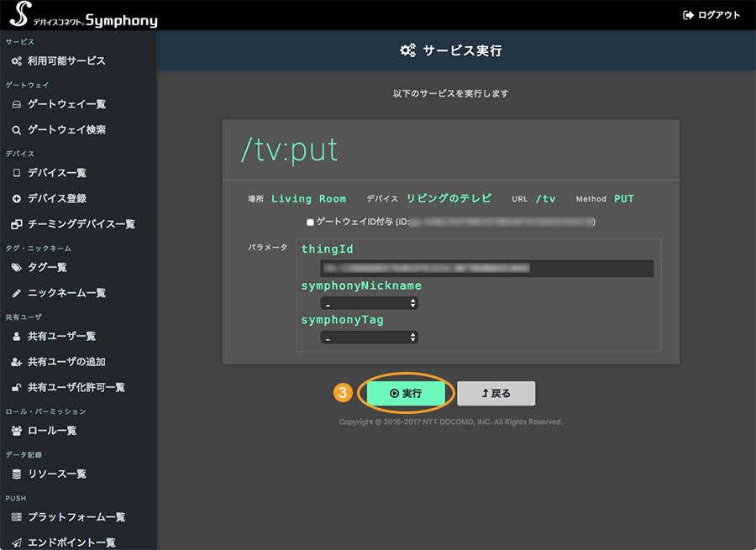Open ゲートウェイ検索 in sidebar
756x550 pixels.
pyautogui.click(x=66, y=129)
